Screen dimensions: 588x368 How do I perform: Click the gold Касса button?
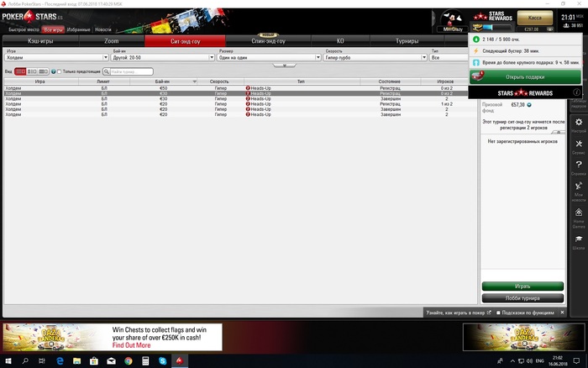535,18
